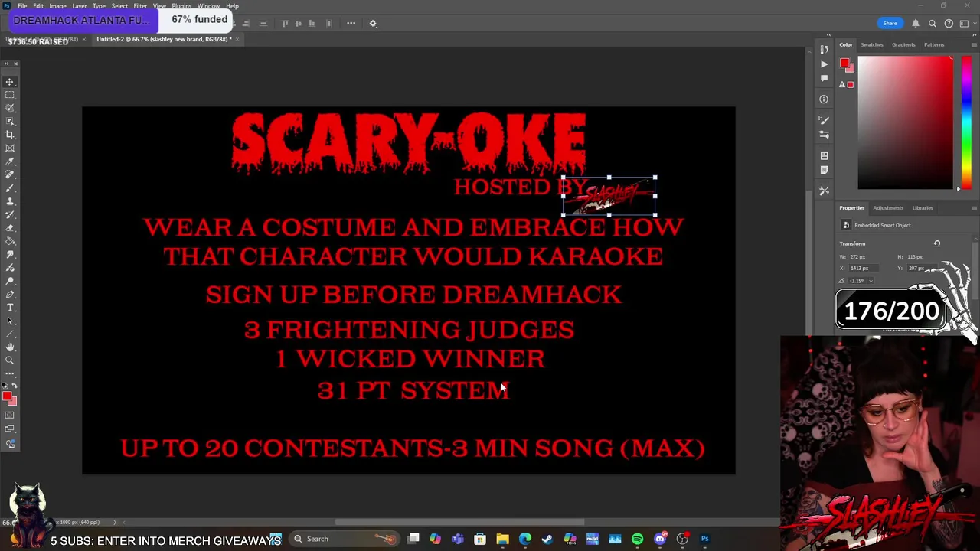This screenshot has height=551, width=980.
Task: Click the align bottom edges icon
Action: (x=312, y=23)
